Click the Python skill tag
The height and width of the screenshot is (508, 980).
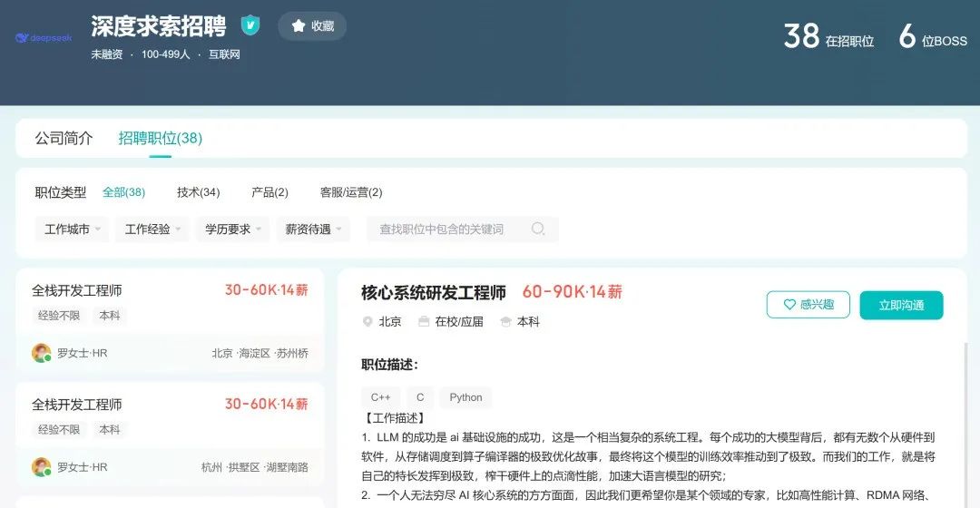(465, 397)
